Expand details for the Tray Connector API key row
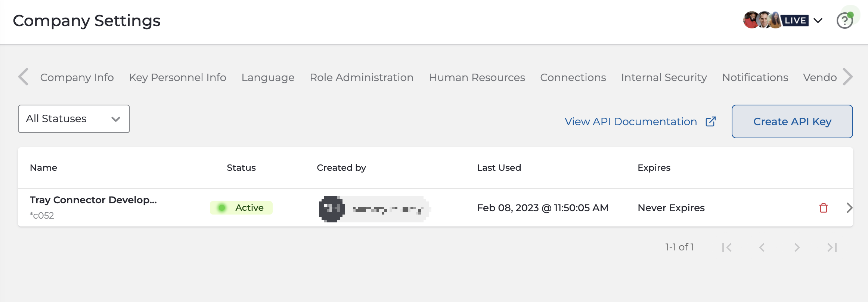Viewport: 868px width, 302px height. point(849,208)
